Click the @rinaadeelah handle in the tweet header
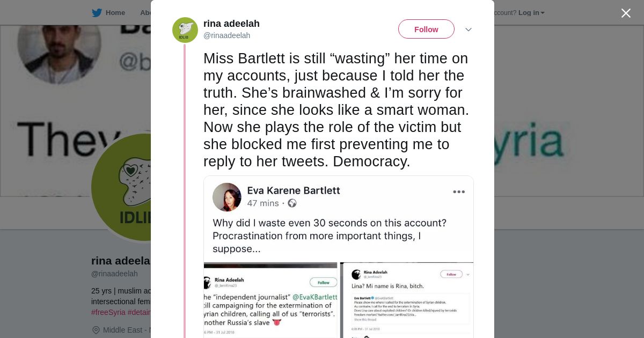Image resolution: width=644 pixels, height=338 pixels. (x=226, y=35)
